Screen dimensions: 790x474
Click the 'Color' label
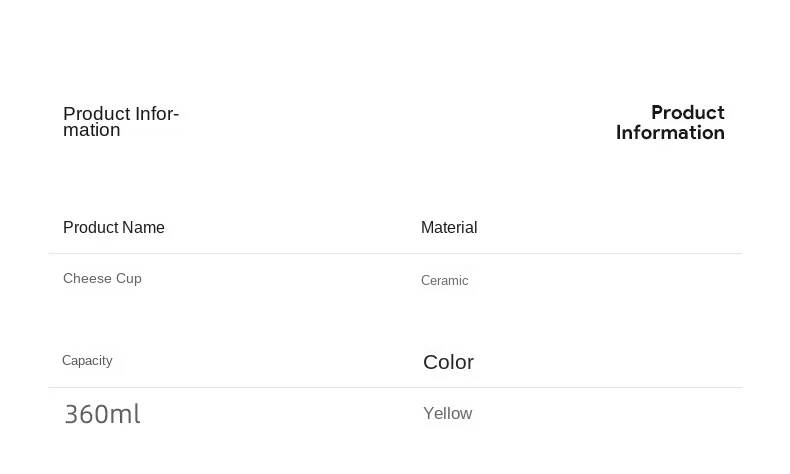448,362
